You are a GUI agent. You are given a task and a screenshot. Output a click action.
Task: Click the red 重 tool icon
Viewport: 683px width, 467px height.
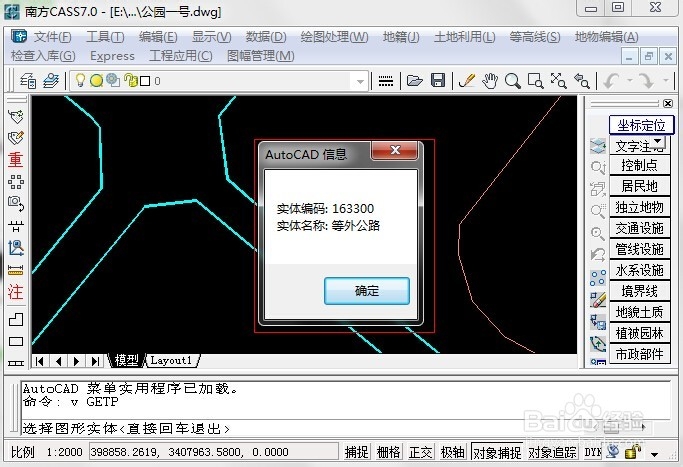15,159
